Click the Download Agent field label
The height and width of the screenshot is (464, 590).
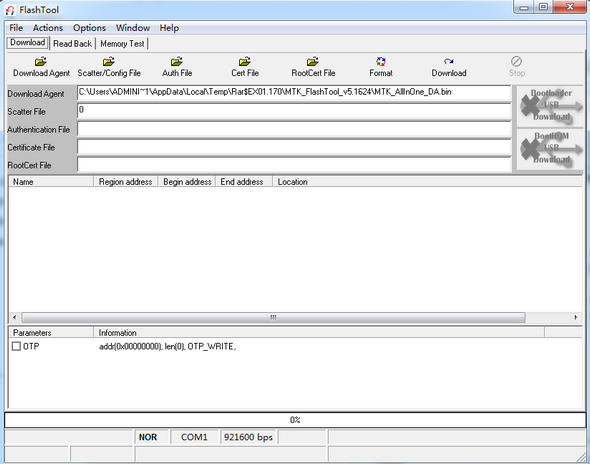[x=36, y=94]
